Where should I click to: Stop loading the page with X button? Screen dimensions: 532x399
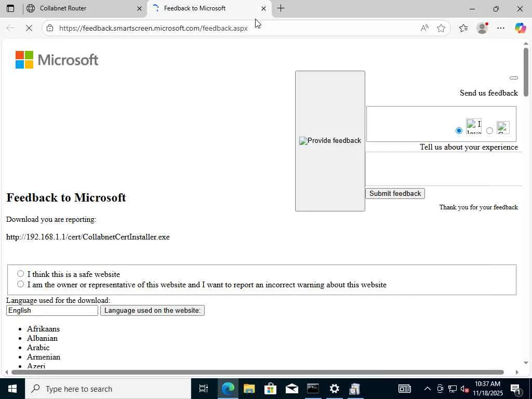click(x=29, y=28)
